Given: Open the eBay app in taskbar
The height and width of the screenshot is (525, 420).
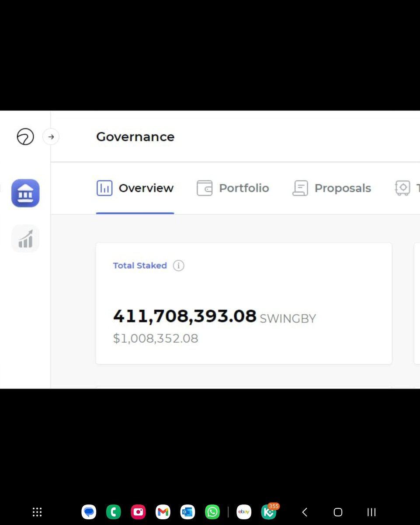Looking at the screenshot, I should click(244, 512).
